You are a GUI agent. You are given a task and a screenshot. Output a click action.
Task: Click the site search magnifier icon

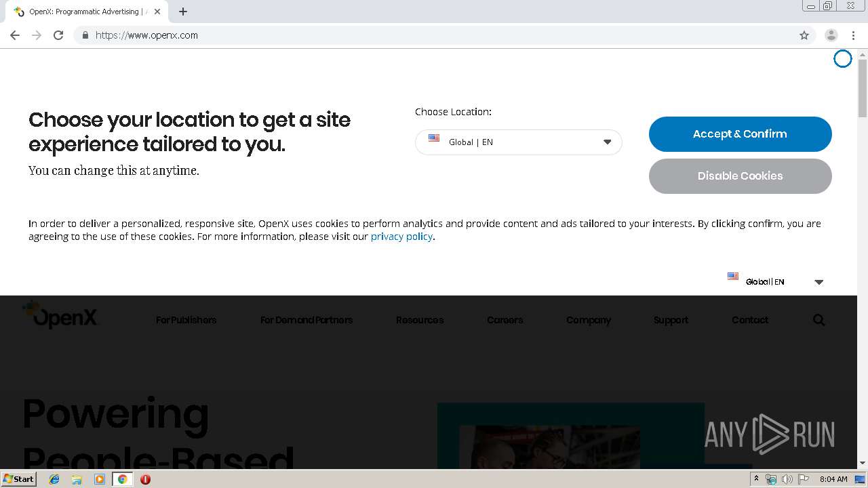point(819,320)
